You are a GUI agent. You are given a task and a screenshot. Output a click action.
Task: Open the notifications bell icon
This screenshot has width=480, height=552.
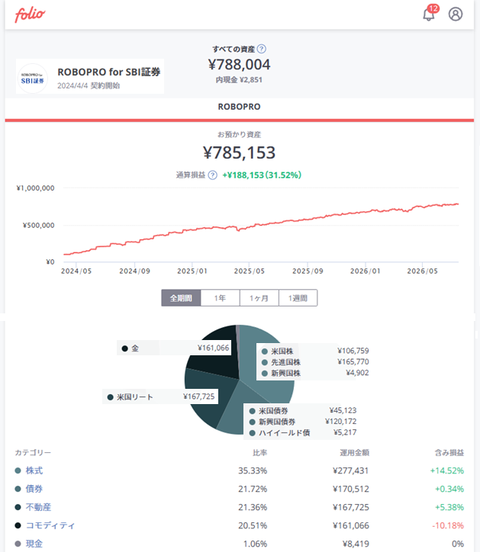pos(430,13)
